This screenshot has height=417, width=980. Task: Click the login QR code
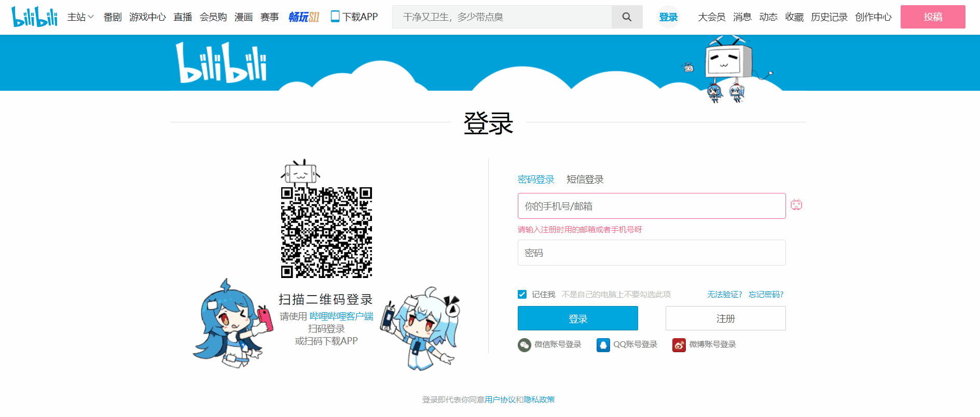[x=326, y=232]
